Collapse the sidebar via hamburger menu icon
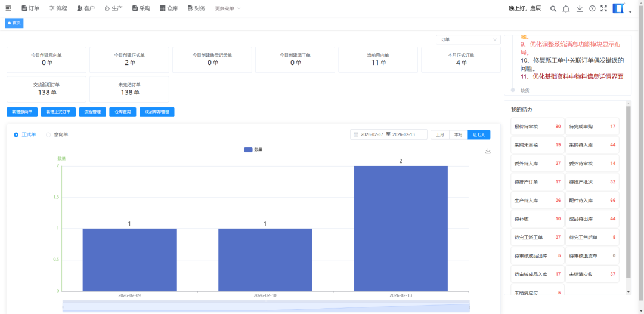 [8, 8]
